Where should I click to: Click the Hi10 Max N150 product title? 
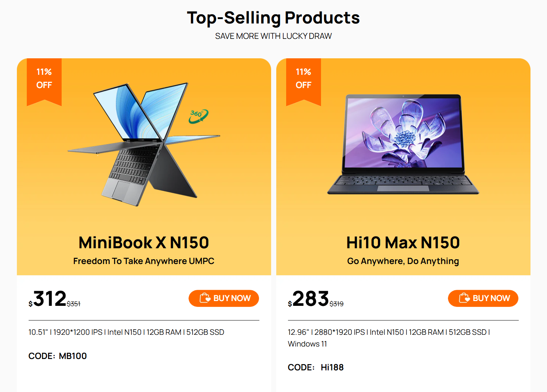coord(403,242)
